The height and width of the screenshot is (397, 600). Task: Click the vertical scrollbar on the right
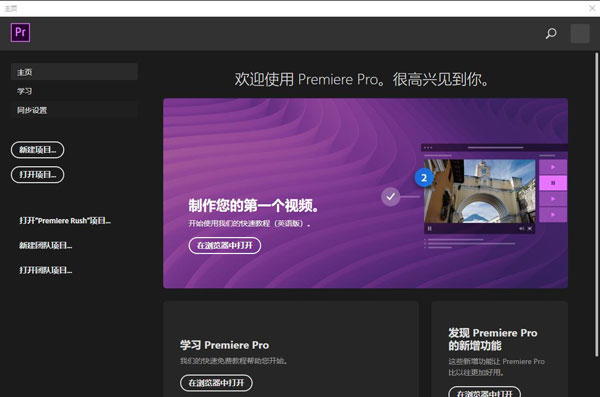point(596,205)
